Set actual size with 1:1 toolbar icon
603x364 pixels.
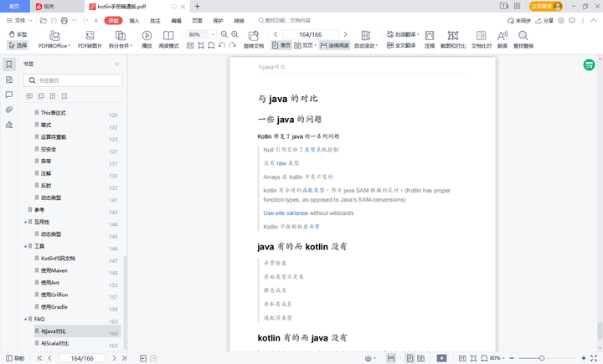(190, 45)
